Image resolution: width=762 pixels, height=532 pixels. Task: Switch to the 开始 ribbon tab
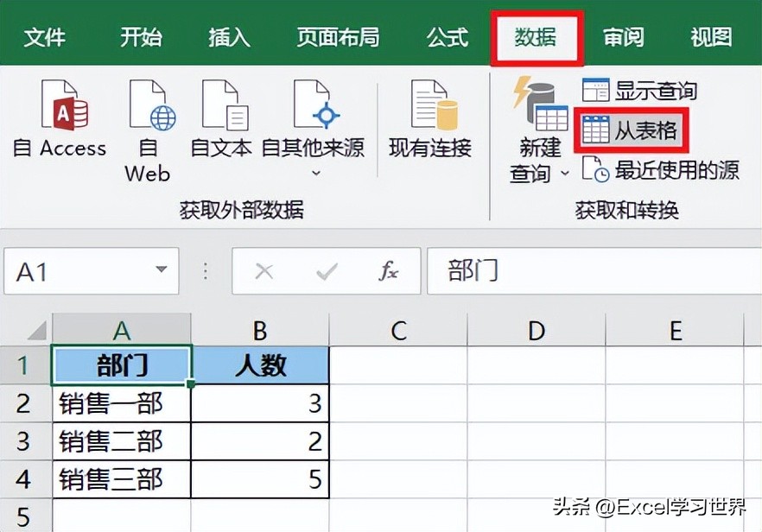[x=142, y=37]
